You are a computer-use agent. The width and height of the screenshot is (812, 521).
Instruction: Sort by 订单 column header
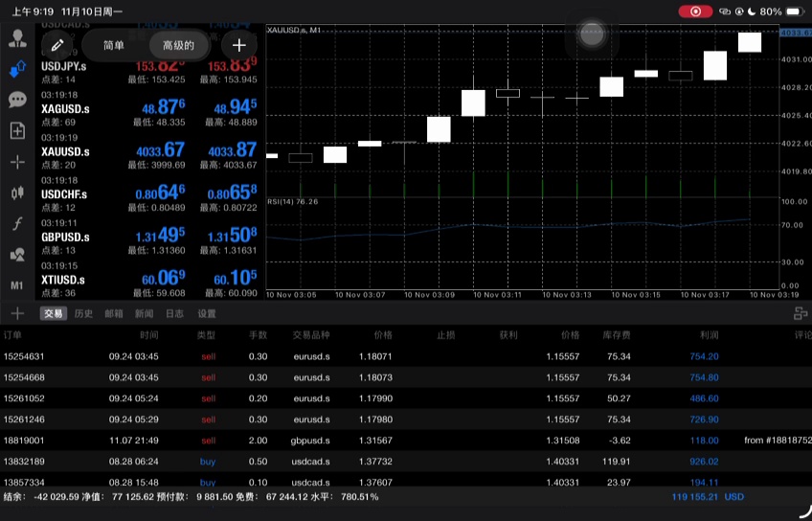pos(12,335)
